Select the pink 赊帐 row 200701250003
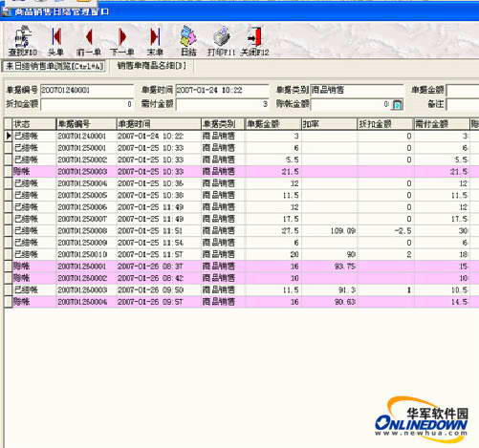479x448 pixels. (241, 172)
